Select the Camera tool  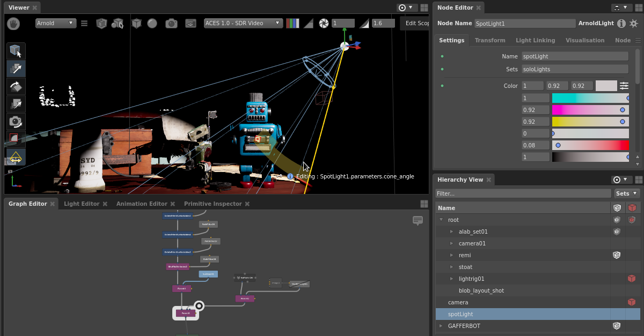16,122
